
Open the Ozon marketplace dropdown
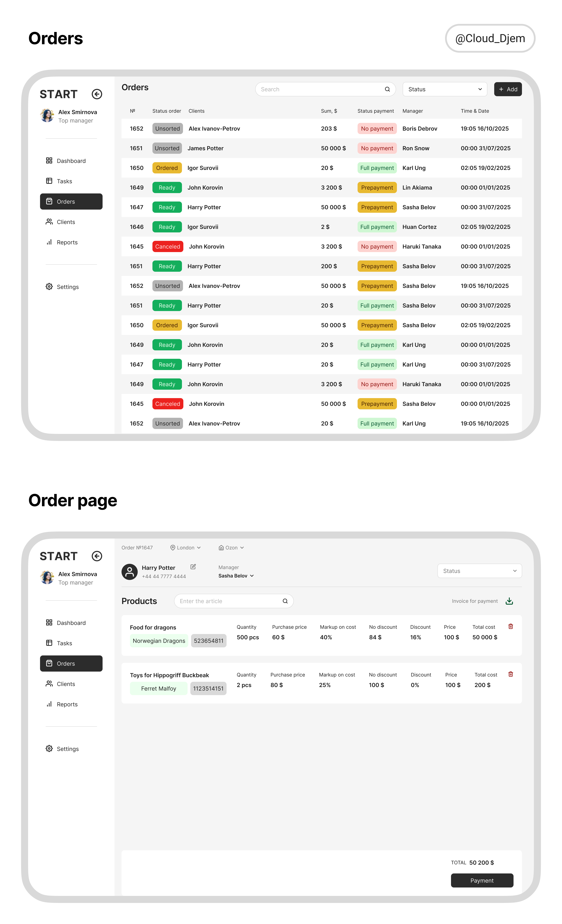[x=231, y=547]
